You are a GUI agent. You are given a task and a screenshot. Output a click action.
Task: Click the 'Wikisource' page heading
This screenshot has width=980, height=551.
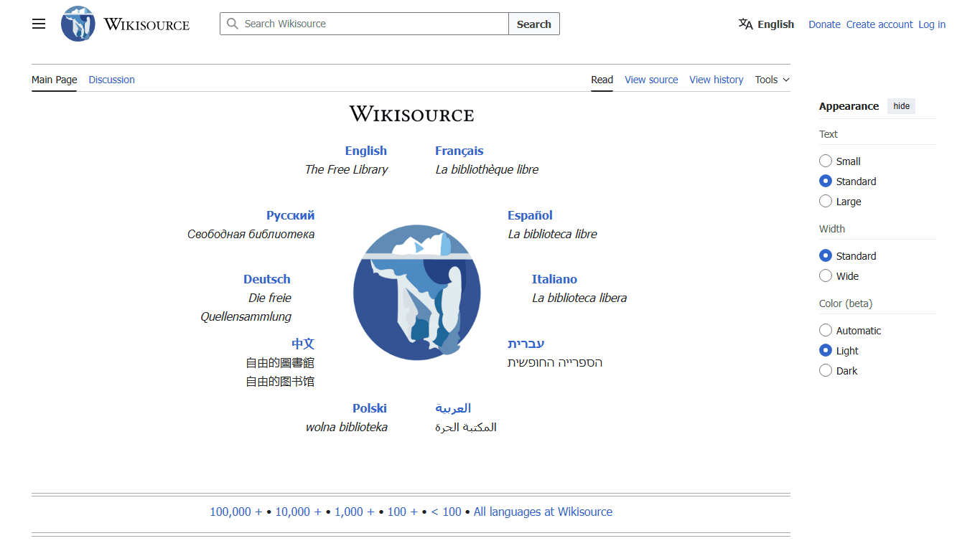411,114
